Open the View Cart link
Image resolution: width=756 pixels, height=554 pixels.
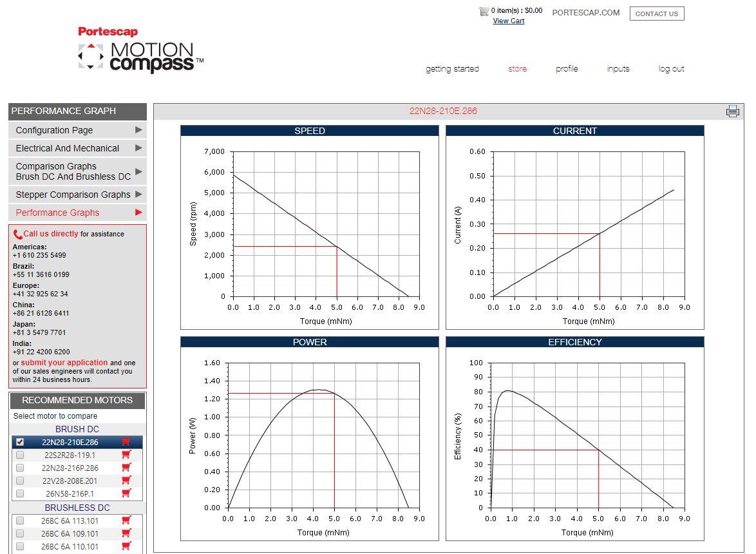(x=509, y=21)
